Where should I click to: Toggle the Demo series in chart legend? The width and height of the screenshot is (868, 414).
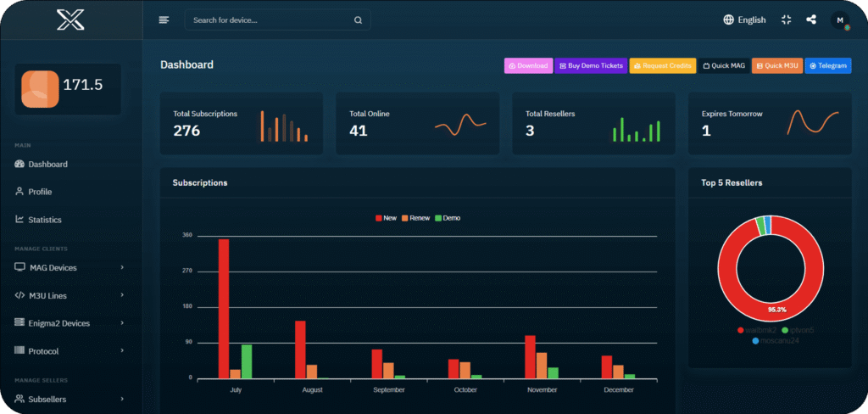(x=447, y=218)
